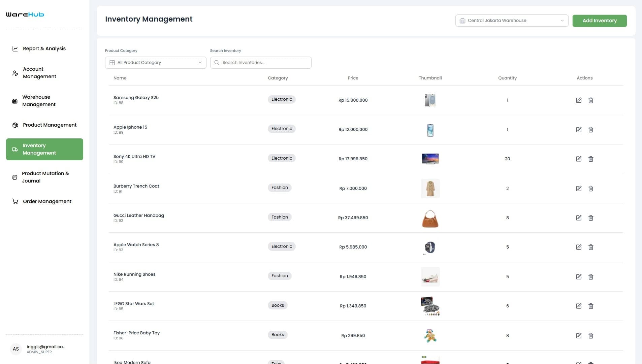The image size is (642, 364).
Task: Click the WareHub logo
Action: click(x=25, y=14)
